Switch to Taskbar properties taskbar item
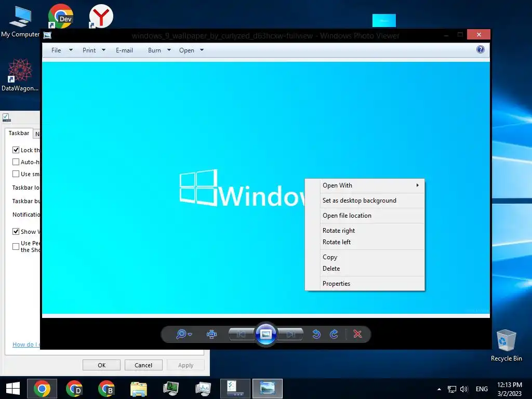This screenshot has width=532, height=399. (x=235, y=389)
